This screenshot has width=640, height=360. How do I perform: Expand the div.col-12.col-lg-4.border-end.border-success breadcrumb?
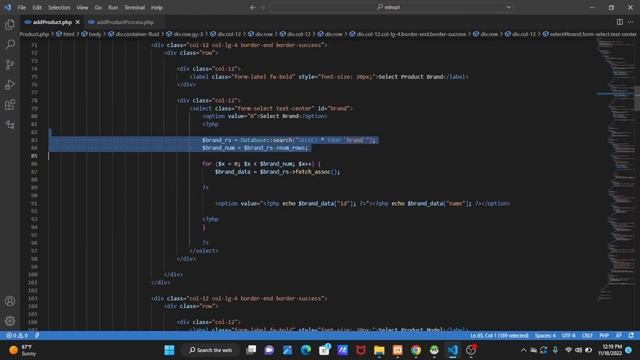pos(411,34)
